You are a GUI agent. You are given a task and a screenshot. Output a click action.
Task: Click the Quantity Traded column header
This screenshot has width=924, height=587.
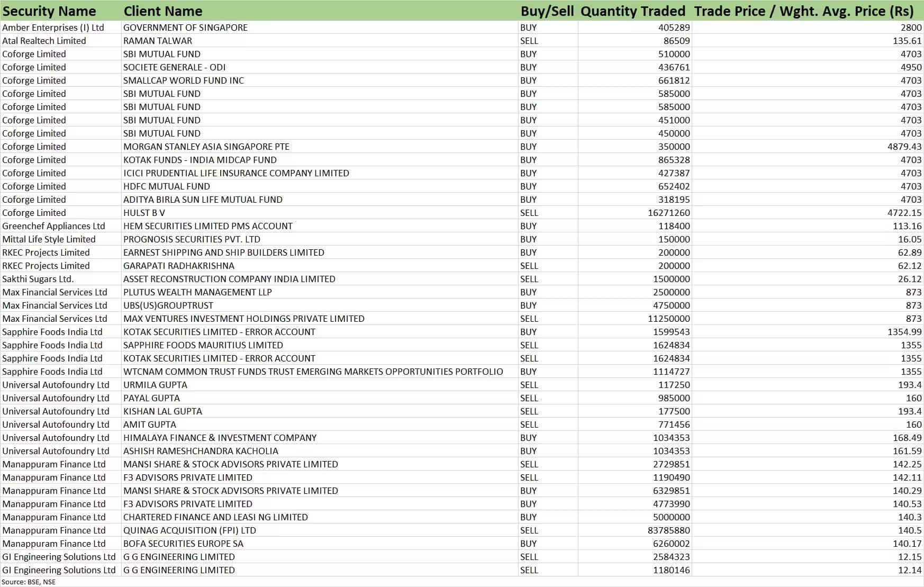coord(632,11)
